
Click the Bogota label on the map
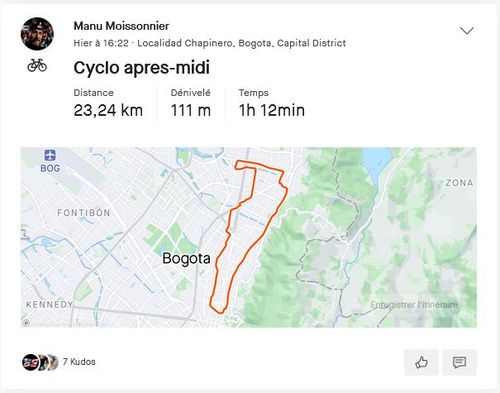[x=186, y=259]
